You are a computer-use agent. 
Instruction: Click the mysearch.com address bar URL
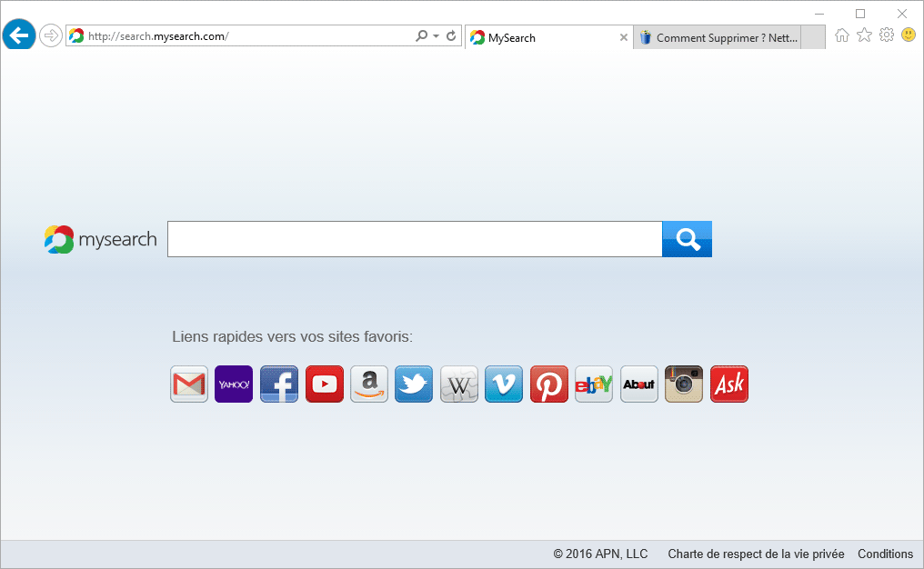(x=158, y=36)
